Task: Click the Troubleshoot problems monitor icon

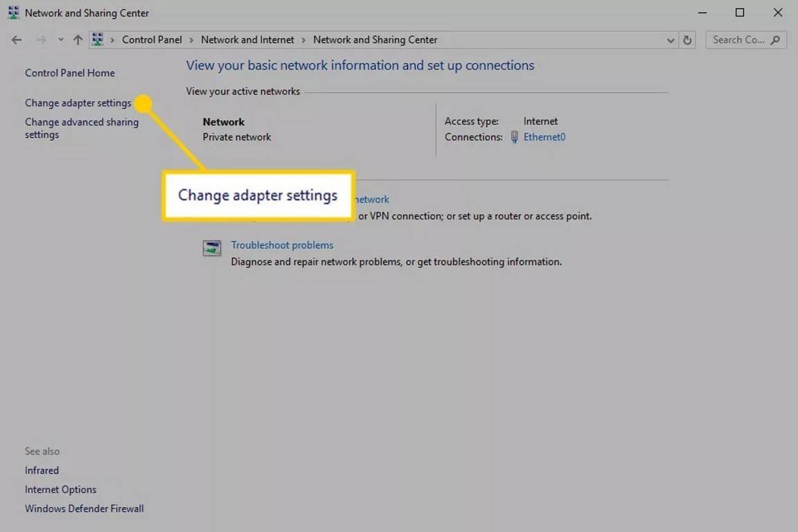Action: 212,248
